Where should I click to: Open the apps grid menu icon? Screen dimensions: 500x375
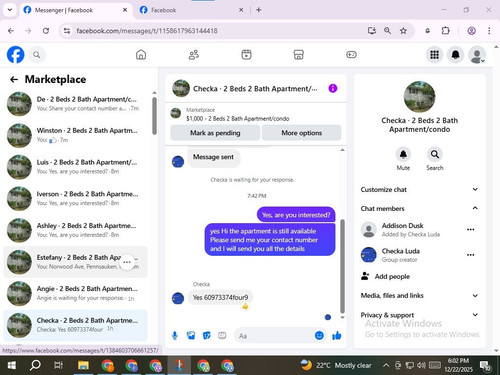(x=434, y=55)
